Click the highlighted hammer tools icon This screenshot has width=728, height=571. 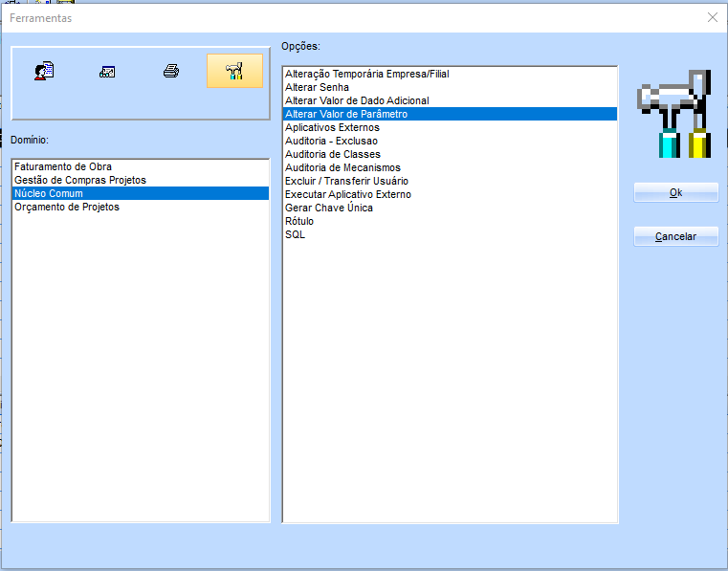coord(234,71)
